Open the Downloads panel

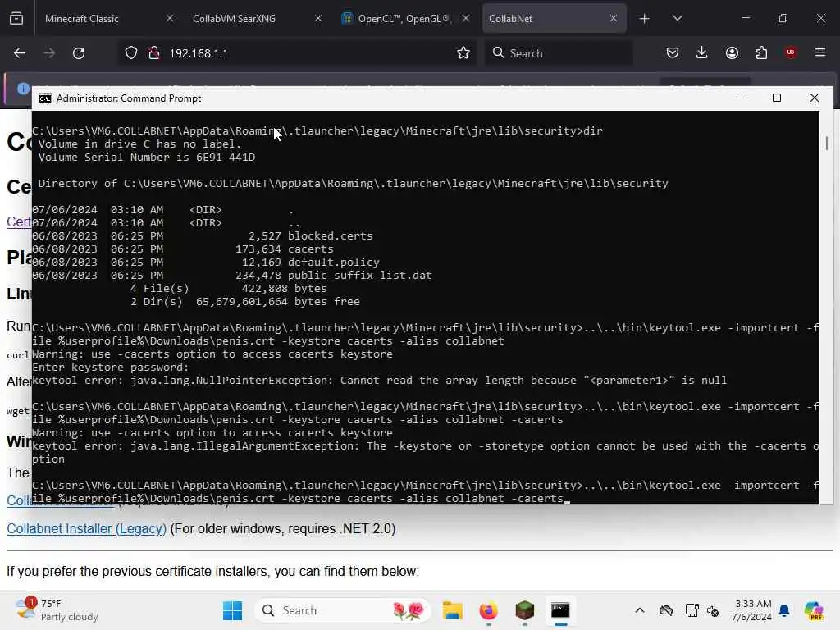point(702,52)
